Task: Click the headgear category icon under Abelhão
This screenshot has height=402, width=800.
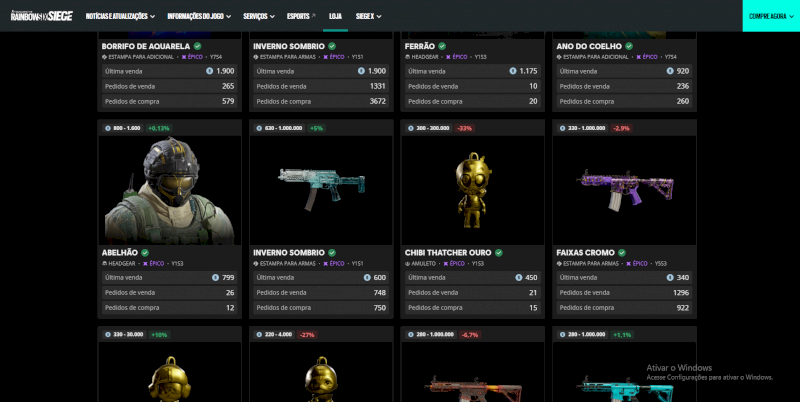Action: tap(105, 263)
